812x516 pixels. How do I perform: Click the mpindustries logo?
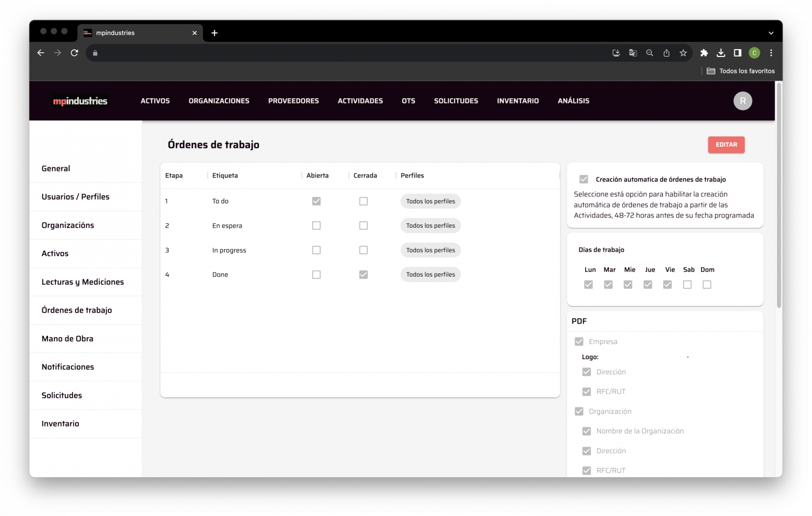80,101
